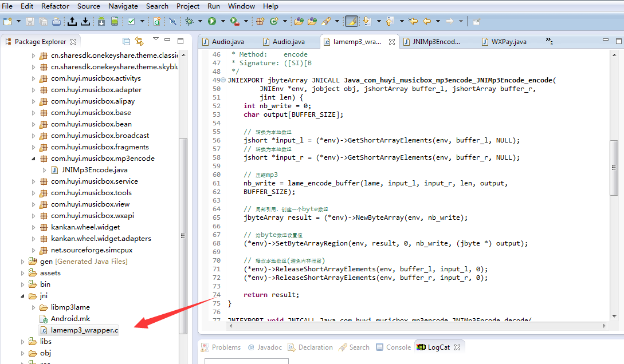The height and width of the screenshot is (364, 624).
Task: Click the New Java Class icon
Action: tap(274, 21)
